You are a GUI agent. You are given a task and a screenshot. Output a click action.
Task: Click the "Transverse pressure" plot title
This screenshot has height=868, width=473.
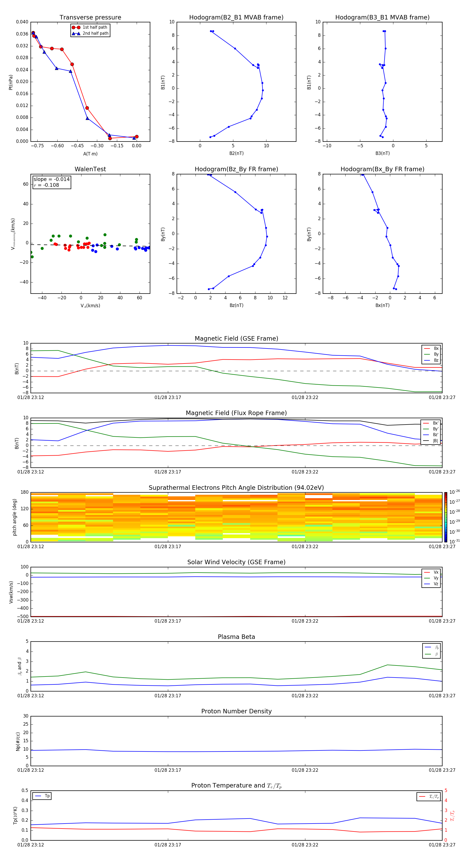[x=90, y=18]
